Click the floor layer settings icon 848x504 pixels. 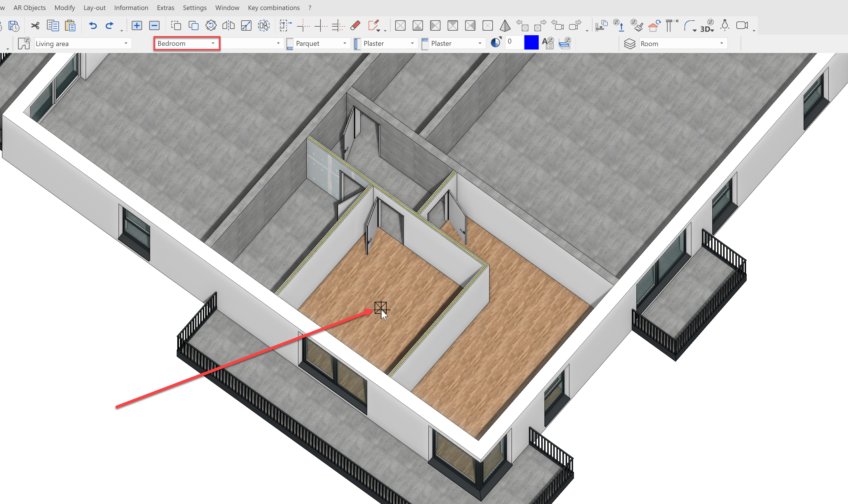coord(565,44)
